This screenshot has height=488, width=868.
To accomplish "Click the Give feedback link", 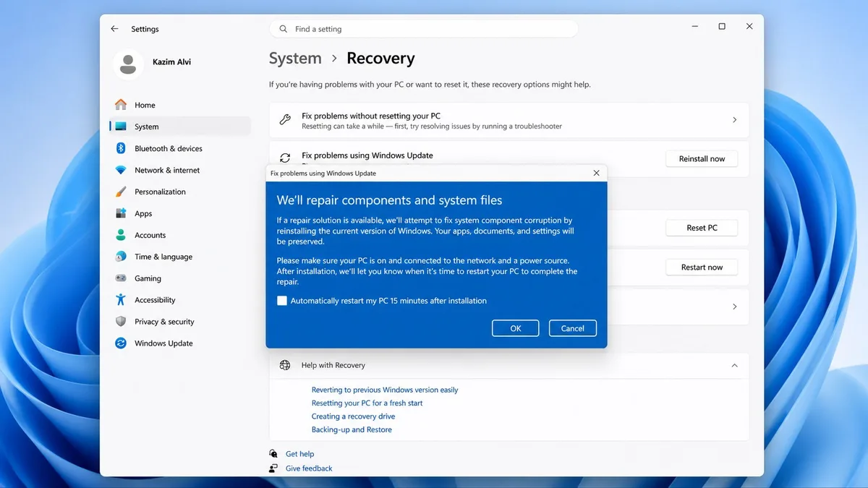I will [309, 468].
